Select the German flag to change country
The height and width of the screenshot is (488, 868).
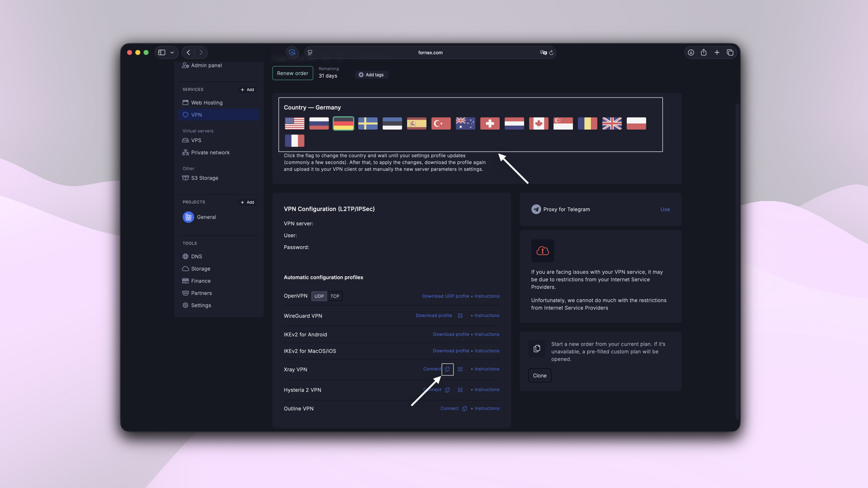343,123
